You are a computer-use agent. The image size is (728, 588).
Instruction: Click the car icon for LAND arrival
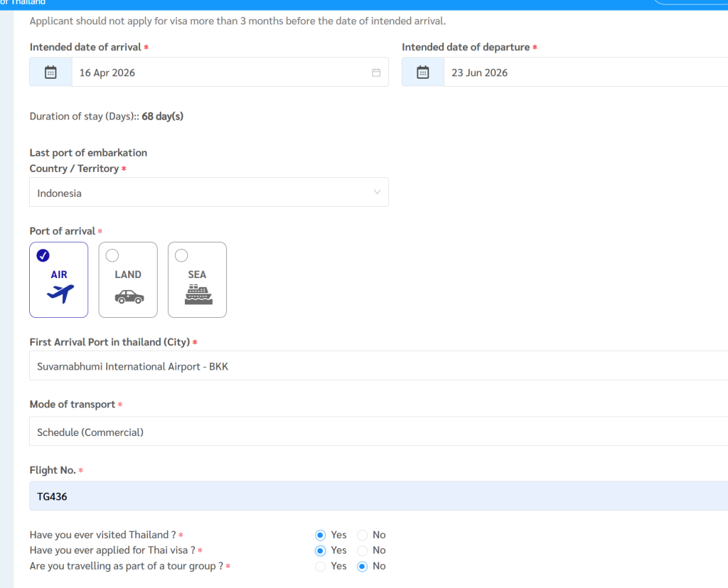pos(129,296)
